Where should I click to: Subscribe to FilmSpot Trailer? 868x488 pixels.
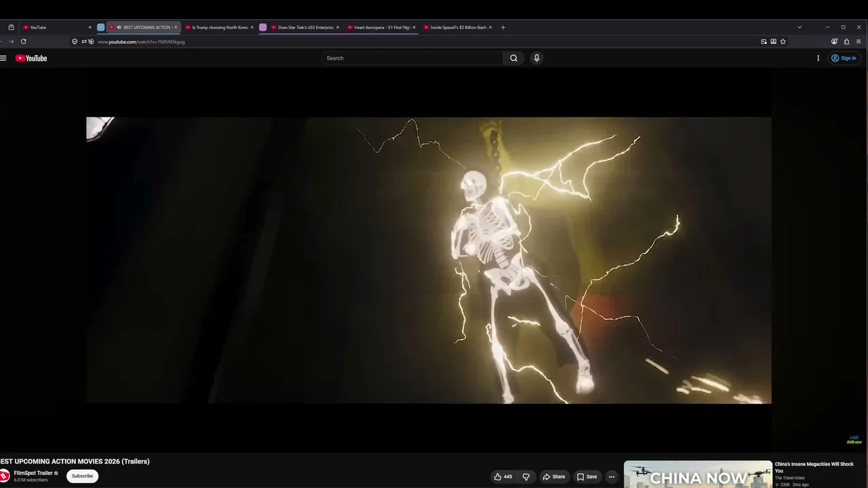82,476
